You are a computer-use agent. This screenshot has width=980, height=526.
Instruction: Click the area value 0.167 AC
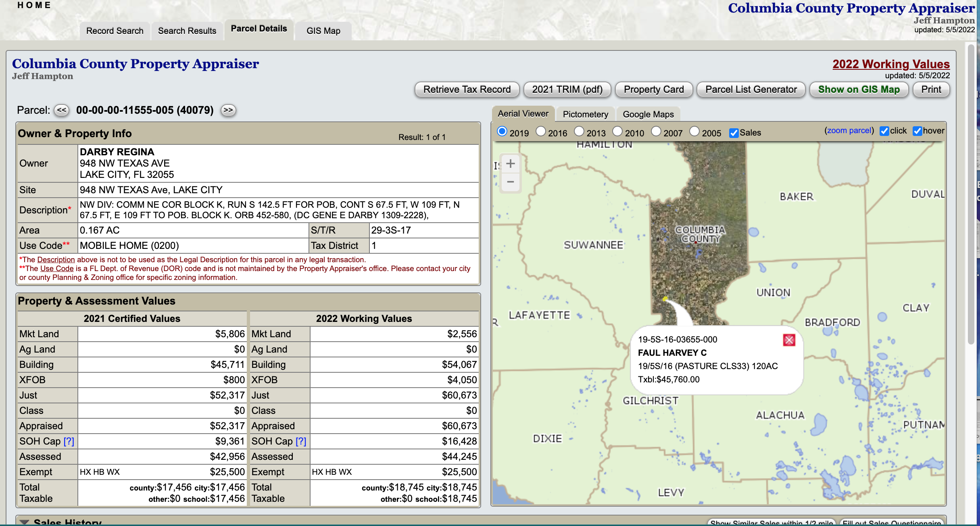click(100, 230)
